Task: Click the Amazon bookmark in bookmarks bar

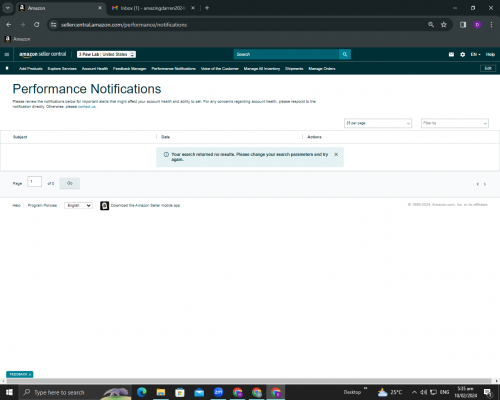Action: tap(18, 39)
